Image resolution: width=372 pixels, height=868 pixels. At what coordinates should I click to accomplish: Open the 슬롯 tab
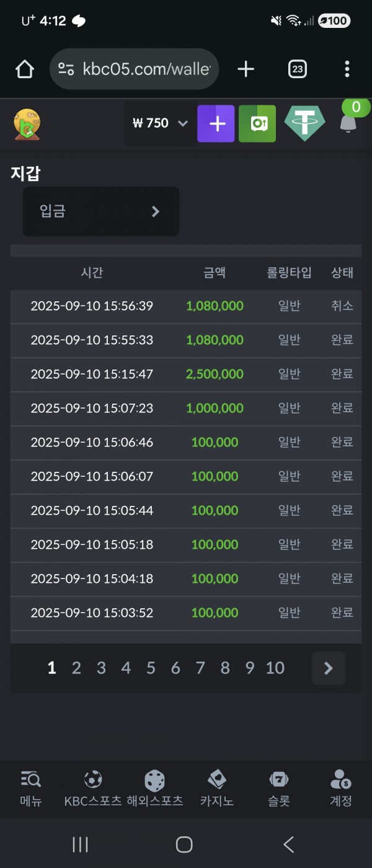tap(279, 789)
